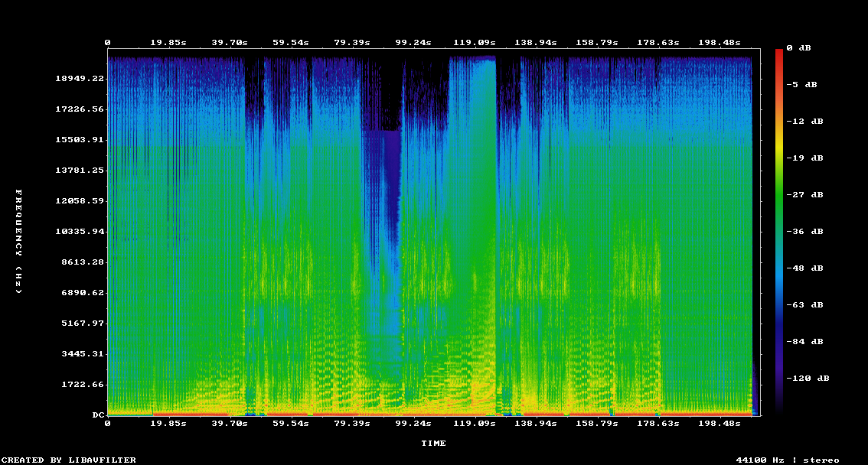Image resolution: width=868 pixels, height=465 pixels.
Task: Click the FREQUENCY (Hz) axis title
Action: click(19, 242)
